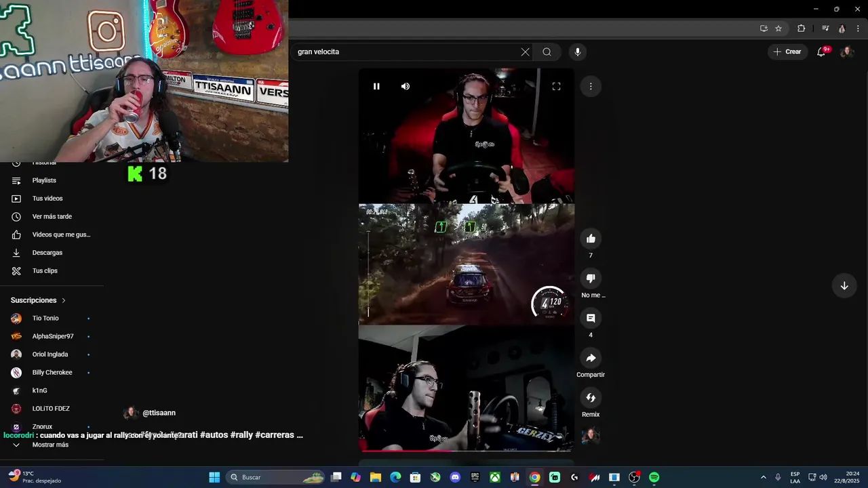Open File Explorer from the taskbar
Screen dimensions: 868x488
pos(376,477)
